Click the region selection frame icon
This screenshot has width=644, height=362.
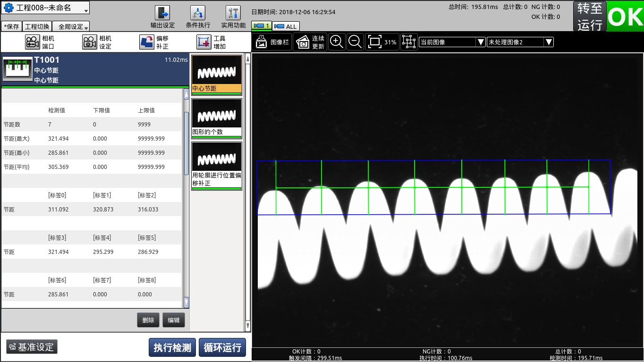(408, 42)
